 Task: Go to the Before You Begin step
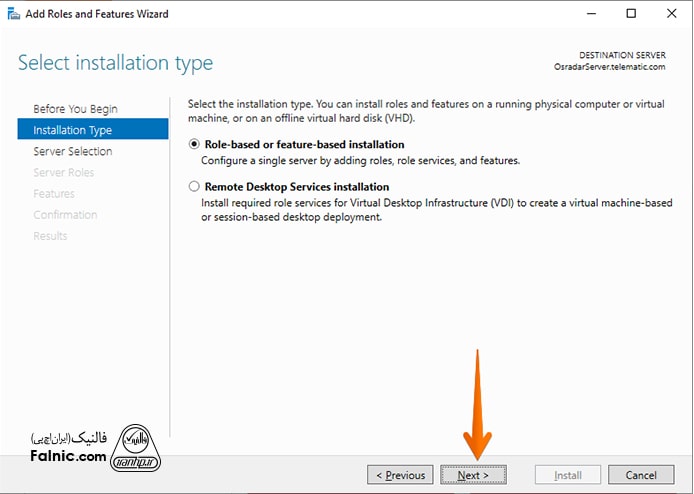tap(75, 109)
